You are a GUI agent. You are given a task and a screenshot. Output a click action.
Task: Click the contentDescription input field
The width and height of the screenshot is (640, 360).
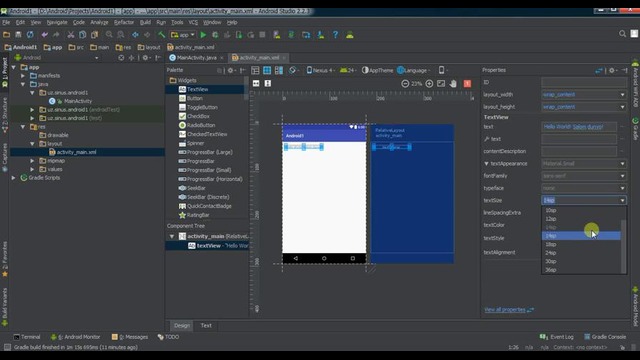pos(579,151)
